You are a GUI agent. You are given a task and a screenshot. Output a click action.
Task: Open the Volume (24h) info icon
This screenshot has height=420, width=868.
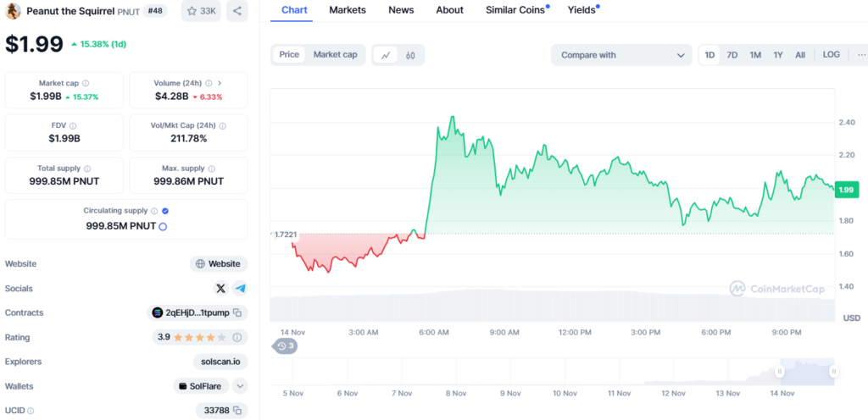209,84
